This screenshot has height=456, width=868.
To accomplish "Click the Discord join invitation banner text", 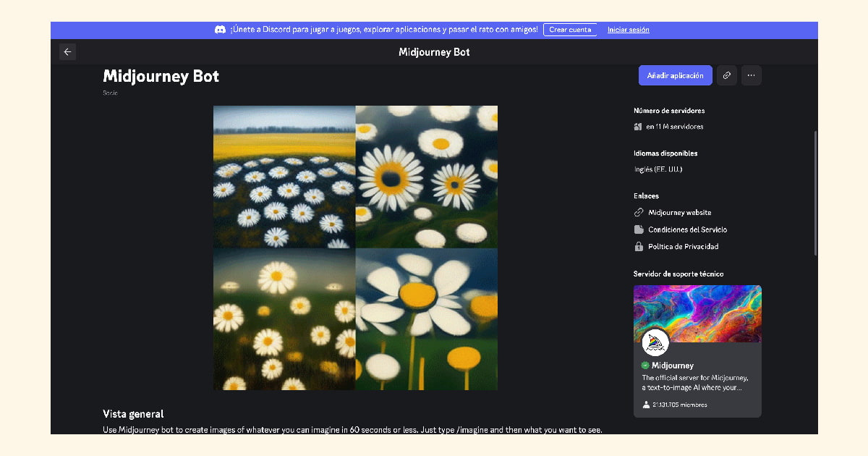I will click(384, 30).
